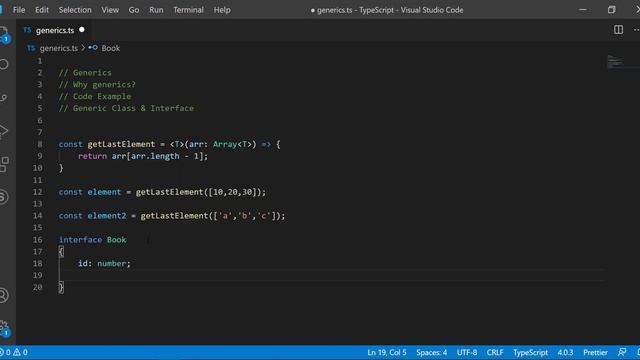Click '// Generic Class & Interface' comment
Image resolution: width=640 pixels, height=360 pixels.
click(x=126, y=108)
